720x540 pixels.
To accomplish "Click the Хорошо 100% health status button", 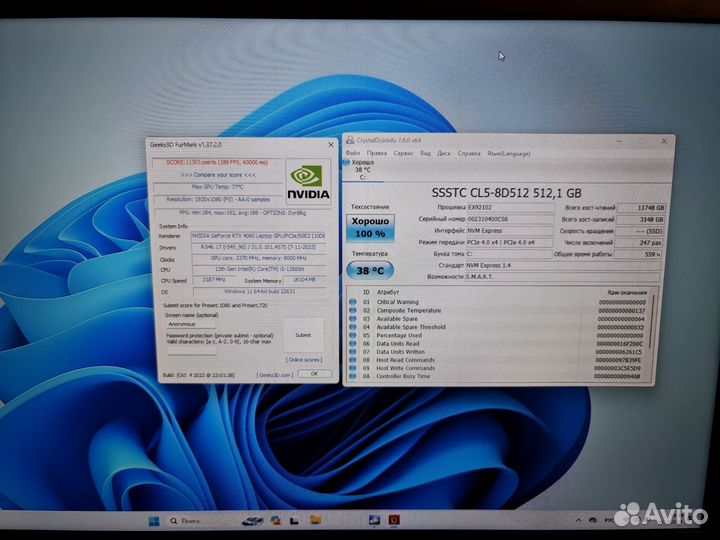I will (370, 227).
